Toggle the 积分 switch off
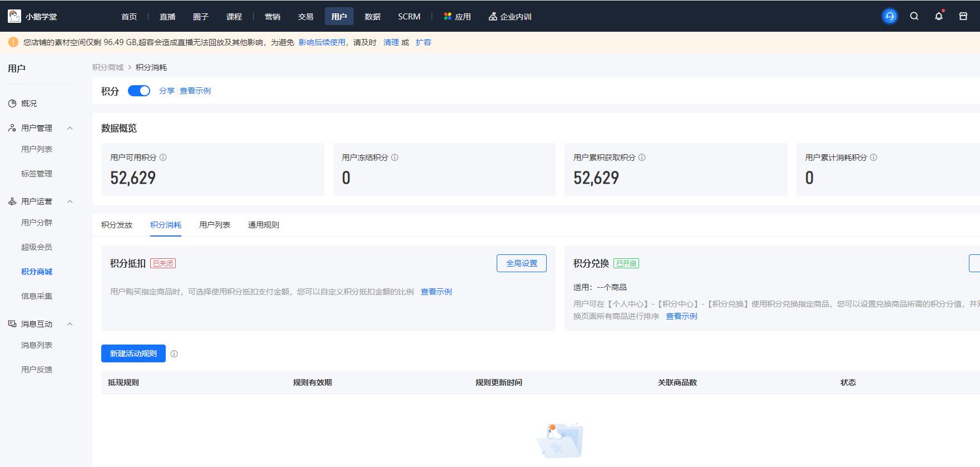 click(139, 91)
